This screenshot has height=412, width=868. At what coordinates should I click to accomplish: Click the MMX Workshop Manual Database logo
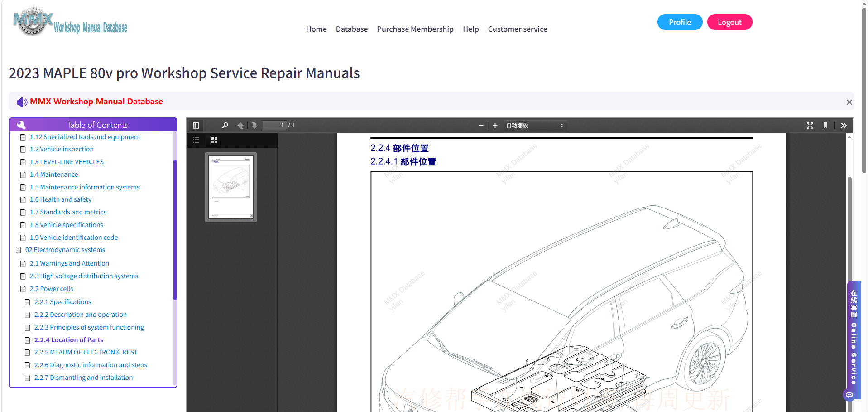click(x=70, y=21)
